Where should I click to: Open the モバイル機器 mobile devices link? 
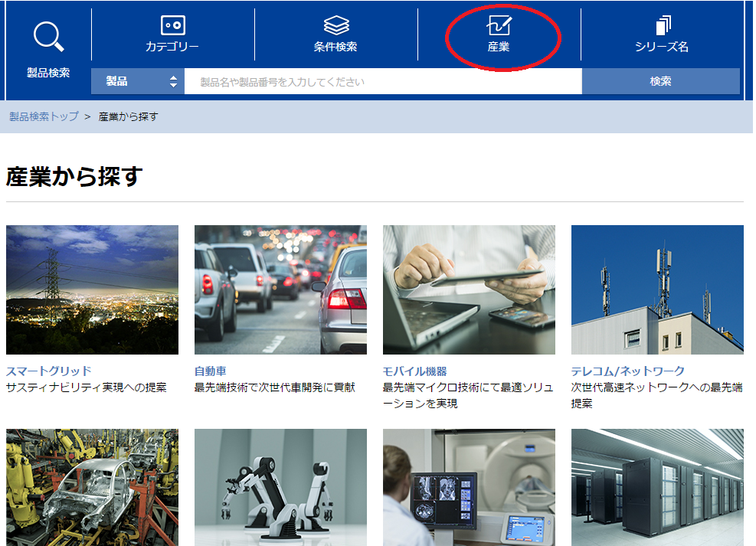tap(414, 371)
